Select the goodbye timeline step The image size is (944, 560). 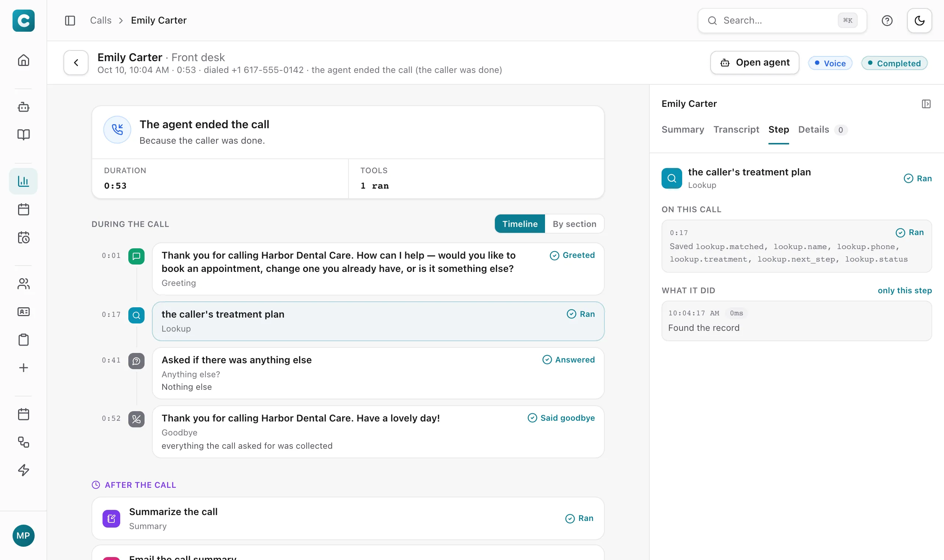[378, 432]
